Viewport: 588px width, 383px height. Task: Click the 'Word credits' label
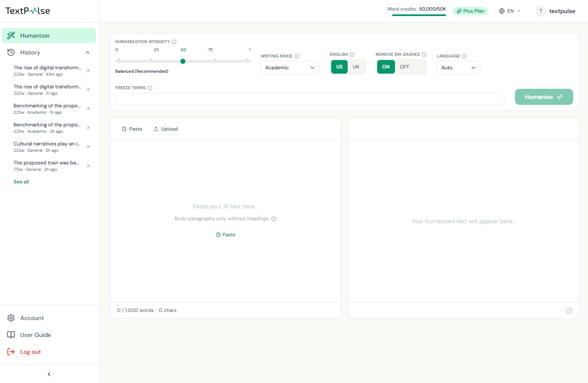point(401,9)
